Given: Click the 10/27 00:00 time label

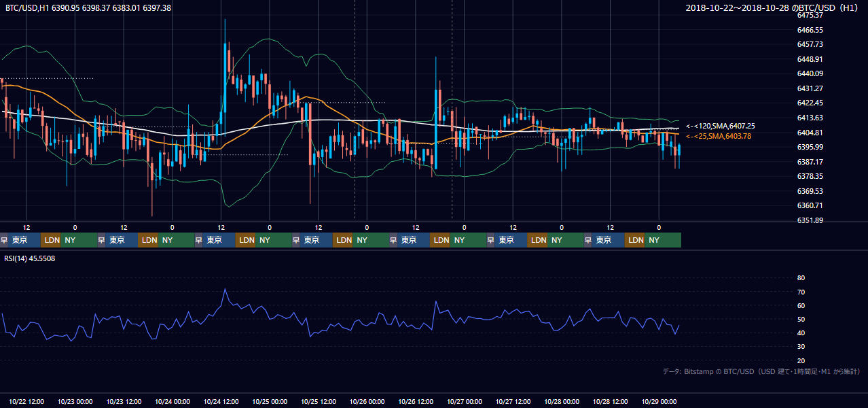Looking at the screenshot, I should [x=465, y=402].
